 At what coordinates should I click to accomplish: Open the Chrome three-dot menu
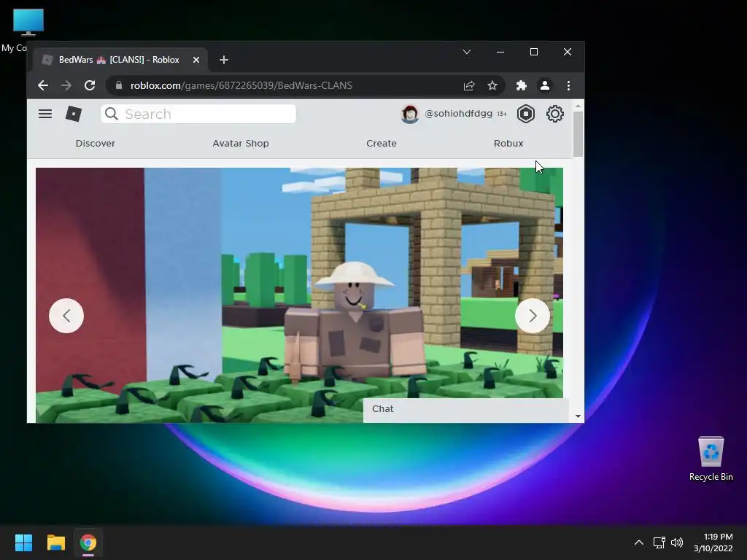pyautogui.click(x=568, y=85)
